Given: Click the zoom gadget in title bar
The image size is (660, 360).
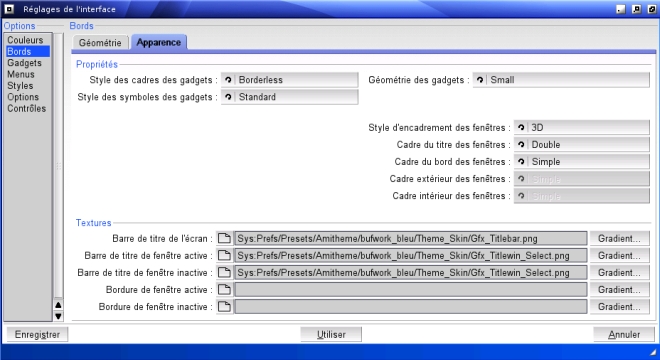Looking at the screenshot, I should click(636, 9).
